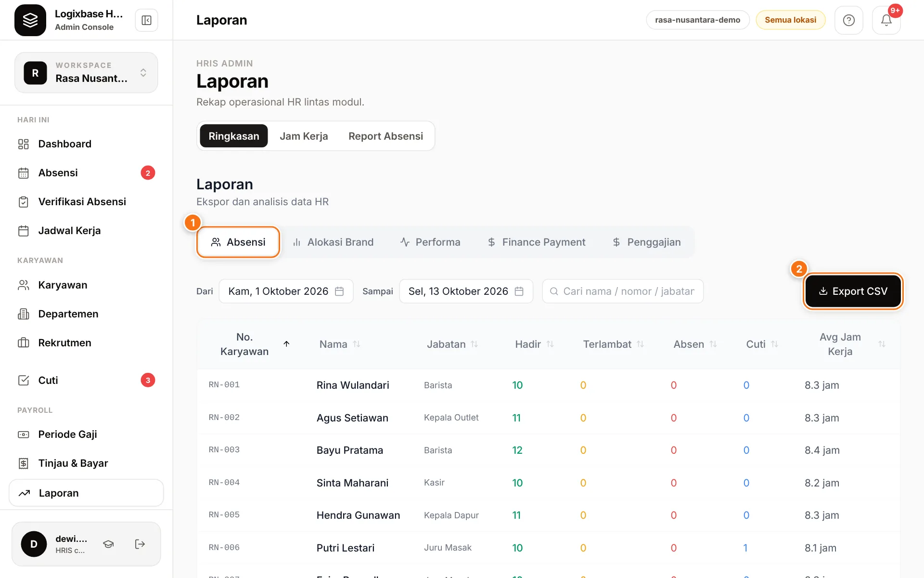Sort the Terlambat column
924x578 pixels.
click(x=641, y=344)
